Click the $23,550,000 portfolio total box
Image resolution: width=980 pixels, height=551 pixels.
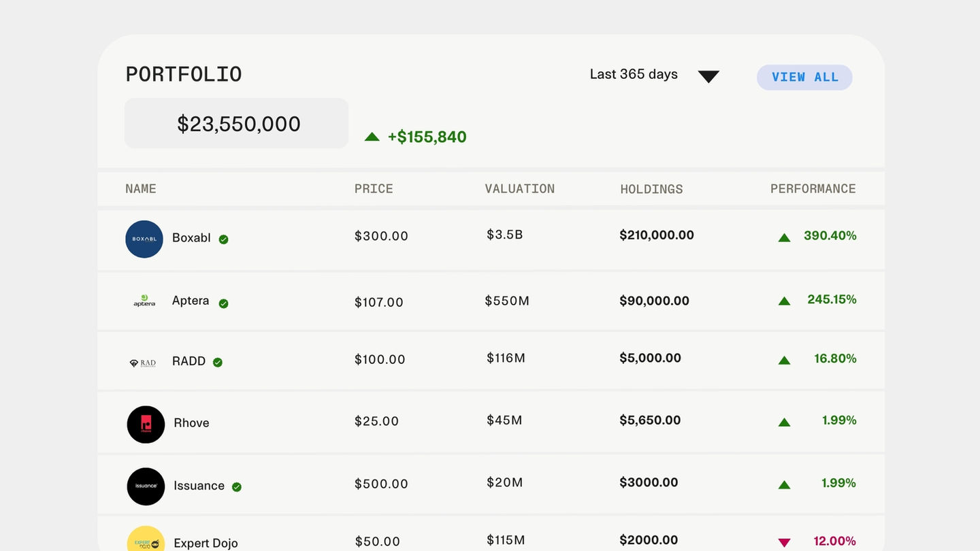[x=236, y=123]
